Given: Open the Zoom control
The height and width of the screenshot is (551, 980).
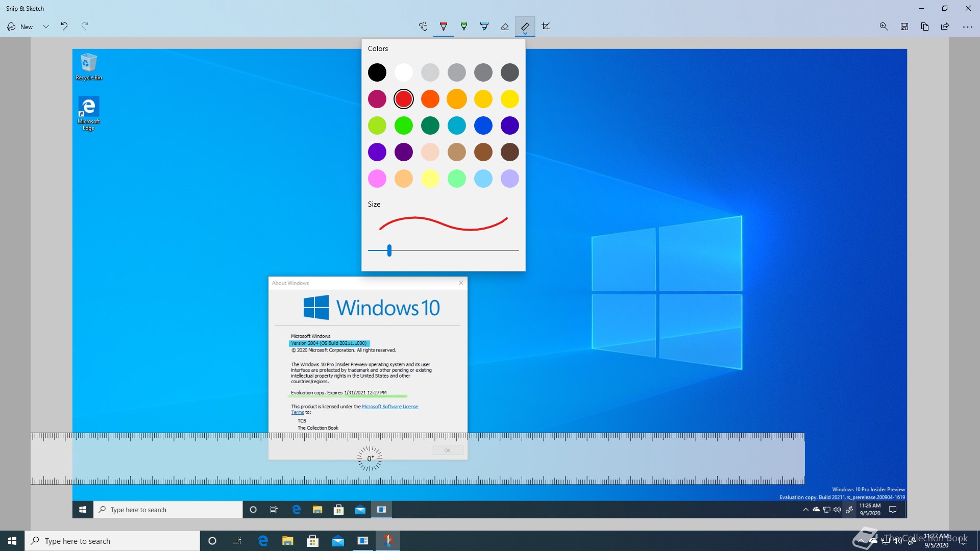Looking at the screenshot, I should [884, 27].
